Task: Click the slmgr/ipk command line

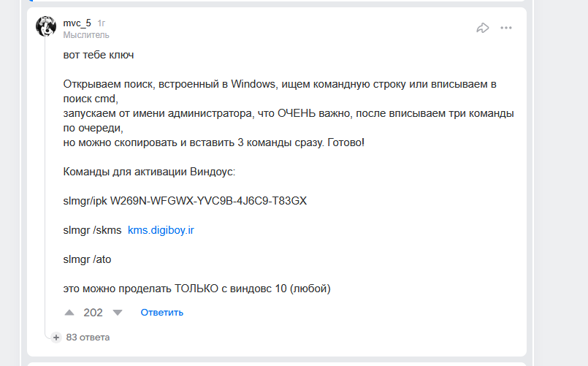Action: 185,201
